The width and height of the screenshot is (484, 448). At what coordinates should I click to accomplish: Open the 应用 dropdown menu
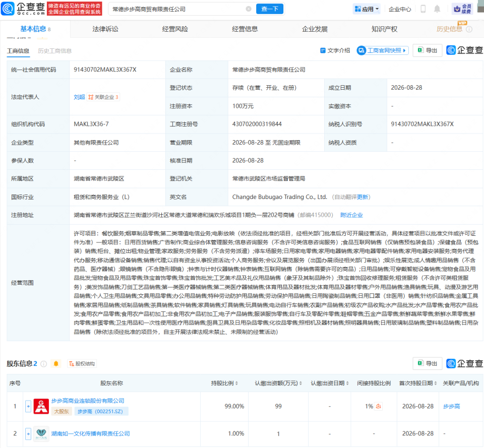(x=367, y=9)
